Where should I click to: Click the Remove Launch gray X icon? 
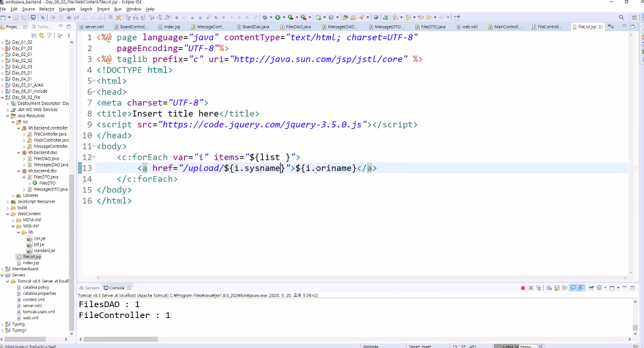click(531, 288)
